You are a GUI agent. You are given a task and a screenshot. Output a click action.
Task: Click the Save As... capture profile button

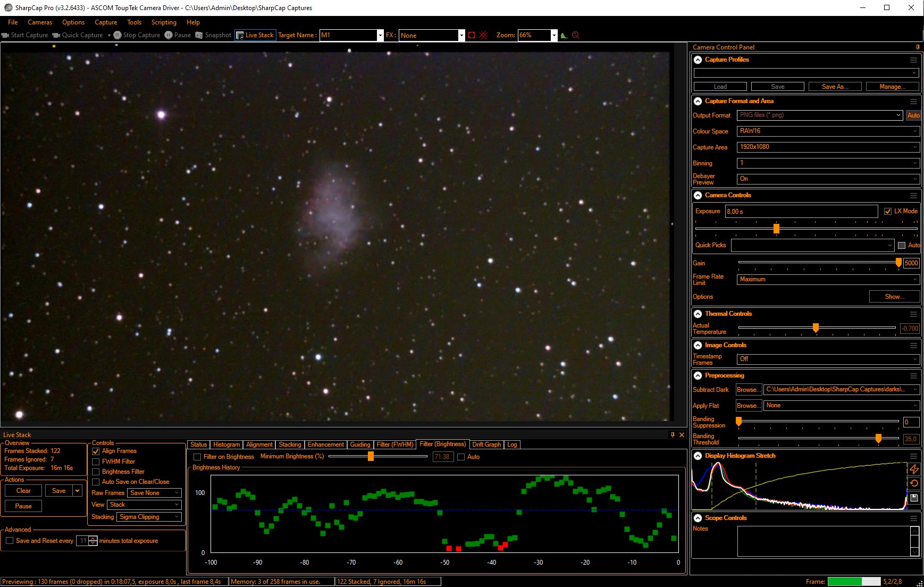(x=835, y=87)
